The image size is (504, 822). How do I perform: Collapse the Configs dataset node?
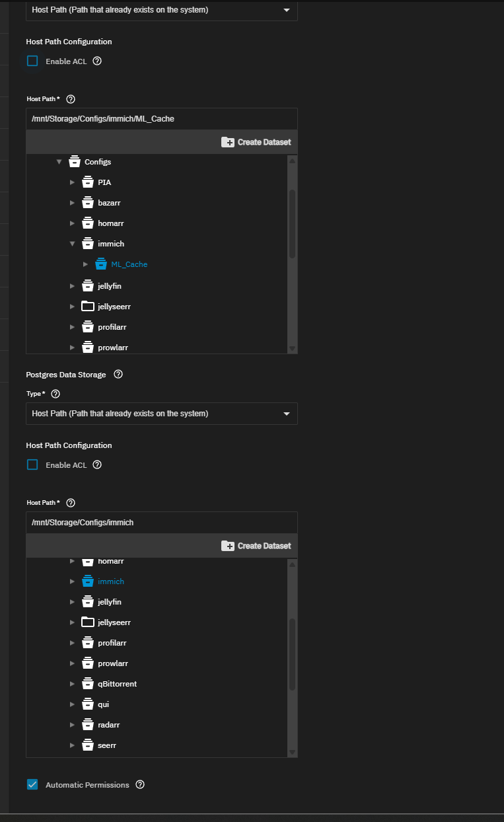point(59,161)
